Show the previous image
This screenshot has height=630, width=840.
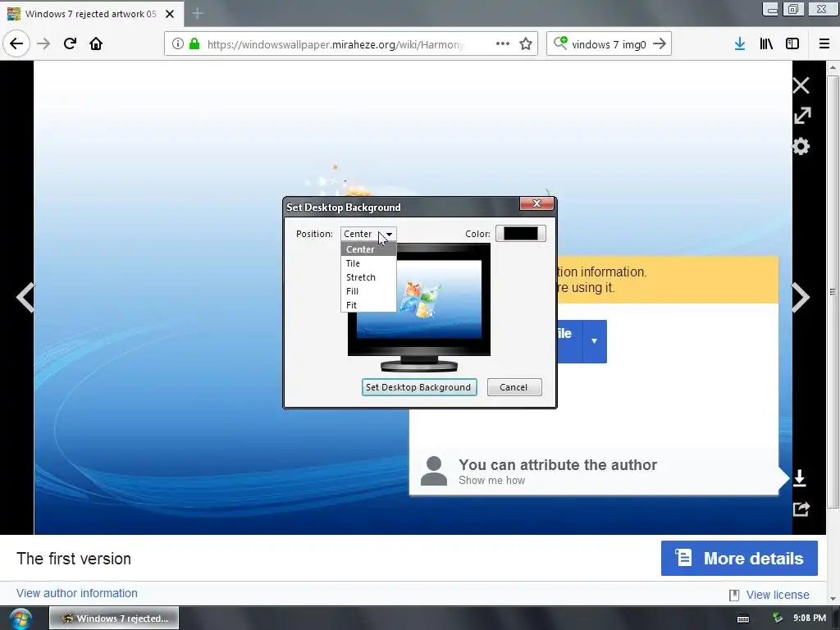click(25, 297)
